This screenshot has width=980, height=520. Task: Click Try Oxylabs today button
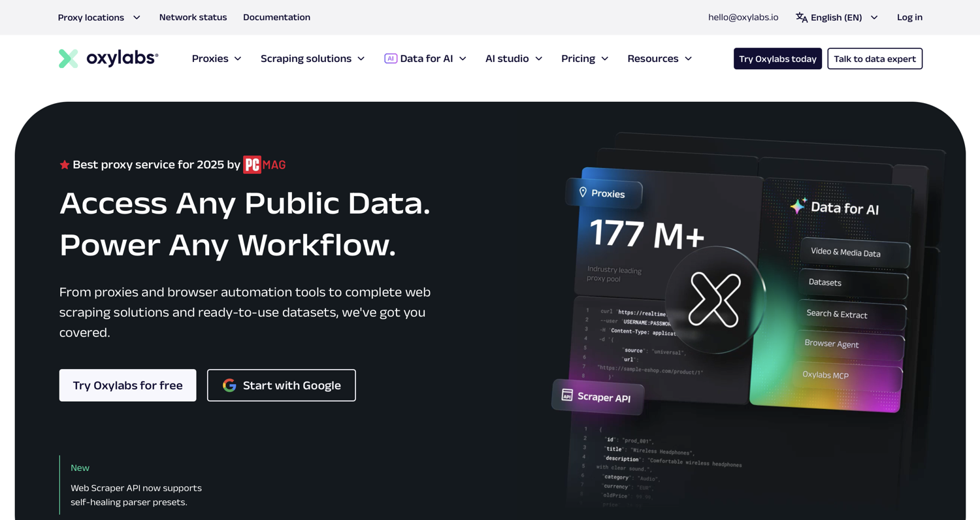(777, 59)
